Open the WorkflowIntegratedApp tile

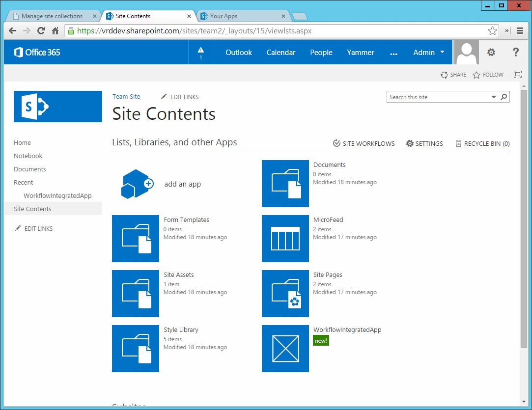[285, 349]
